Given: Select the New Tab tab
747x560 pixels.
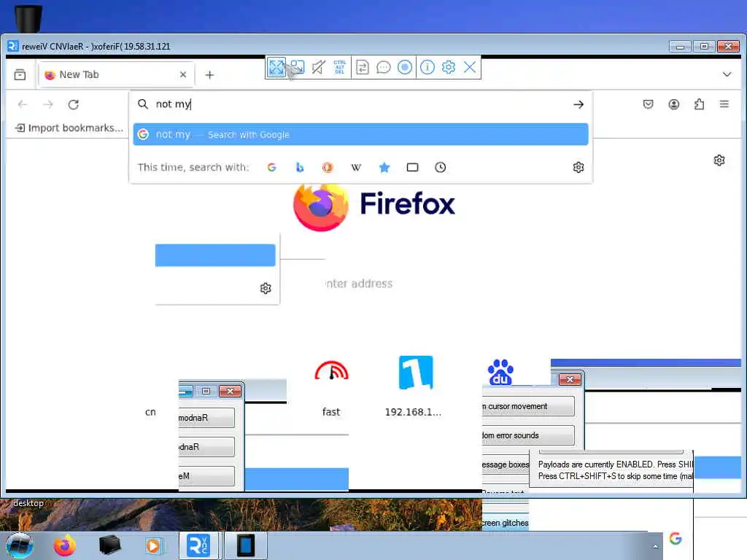Looking at the screenshot, I should pos(116,75).
